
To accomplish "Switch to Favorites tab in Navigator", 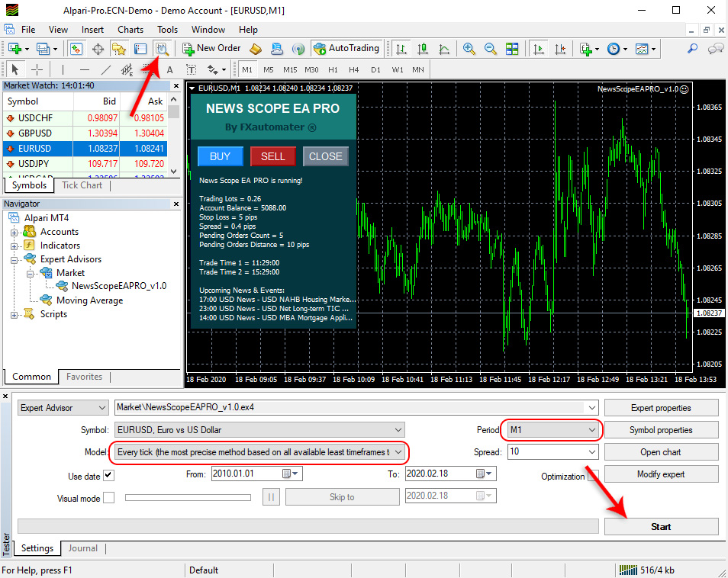I will click(84, 377).
